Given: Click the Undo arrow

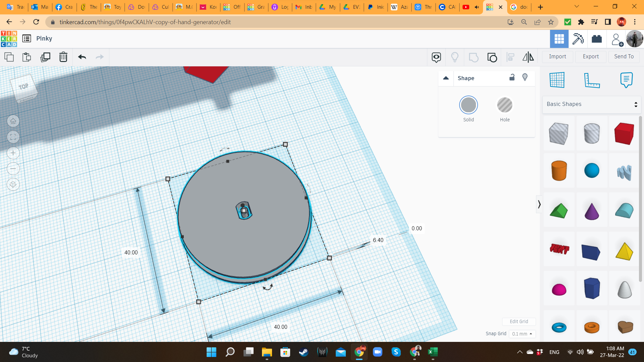Looking at the screenshot, I should click(x=82, y=57).
